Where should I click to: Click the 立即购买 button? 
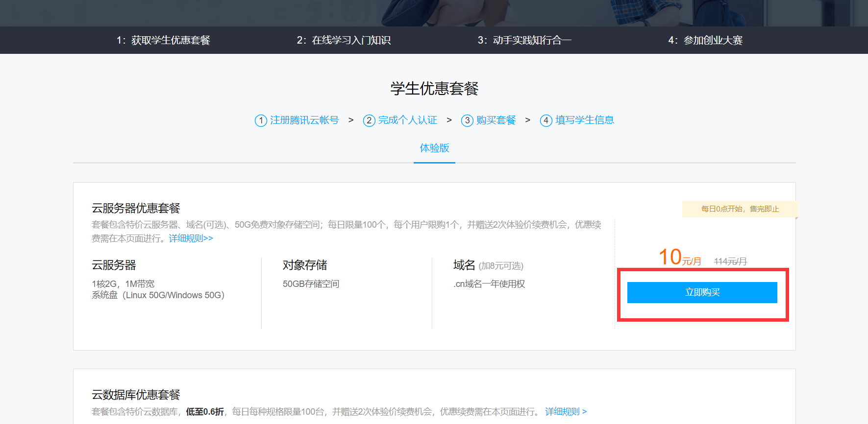click(x=702, y=292)
